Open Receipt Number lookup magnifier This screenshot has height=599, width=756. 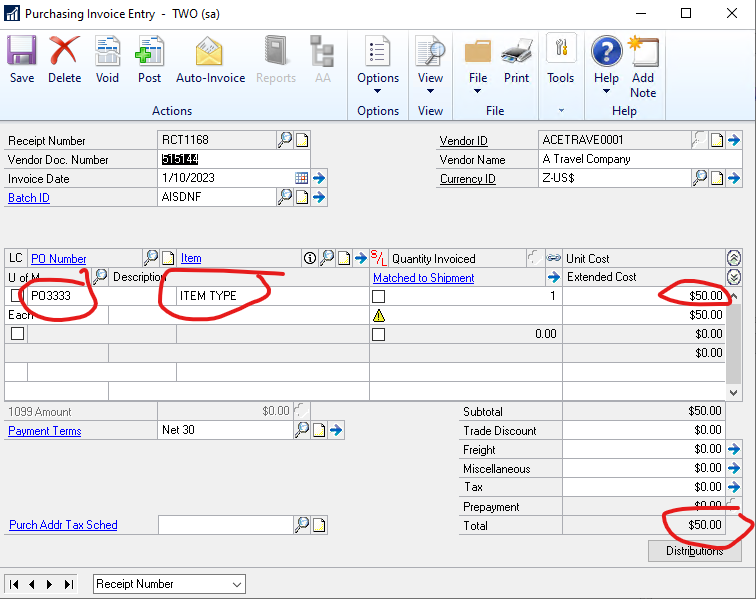point(285,140)
